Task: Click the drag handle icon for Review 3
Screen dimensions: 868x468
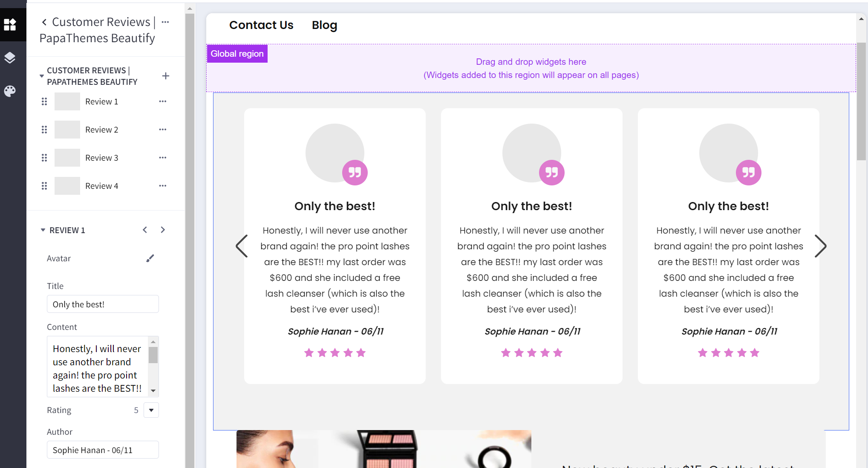Action: click(44, 157)
